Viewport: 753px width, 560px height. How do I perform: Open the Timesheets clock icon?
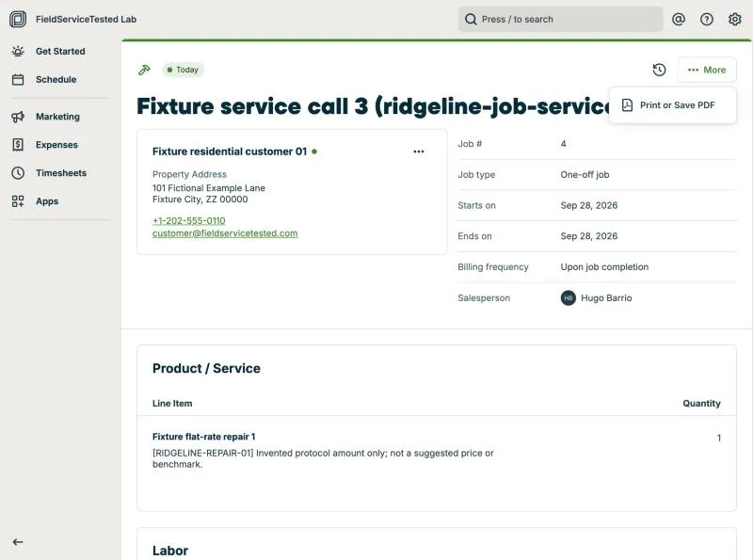pos(18,173)
